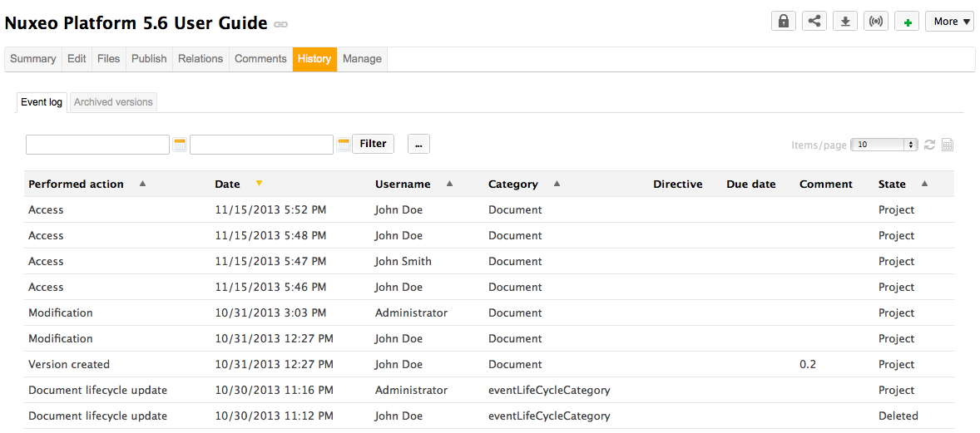The width and height of the screenshot is (980, 433).
Task: Click the Filter button
Action: pos(373,144)
